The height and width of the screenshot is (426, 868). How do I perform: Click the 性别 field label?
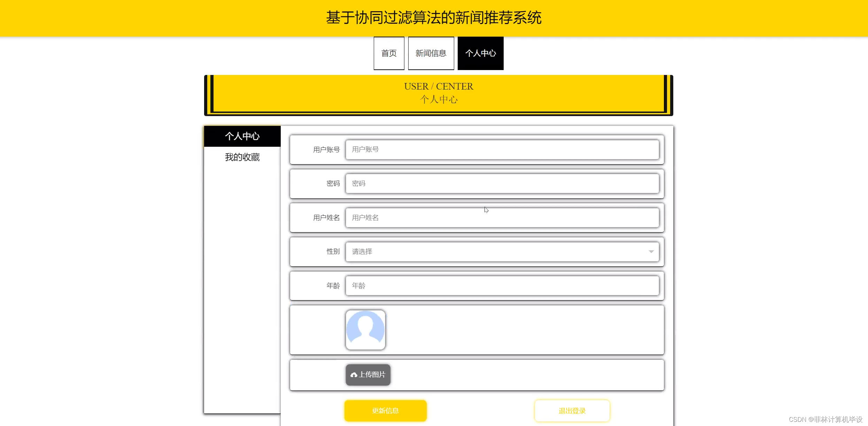(333, 252)
